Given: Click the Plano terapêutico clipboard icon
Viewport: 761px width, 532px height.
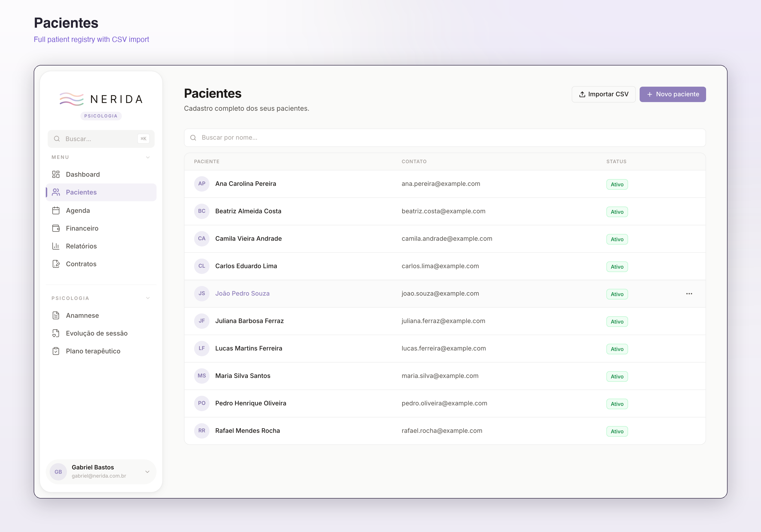Looking at the screenshot, I should [56, 351].
